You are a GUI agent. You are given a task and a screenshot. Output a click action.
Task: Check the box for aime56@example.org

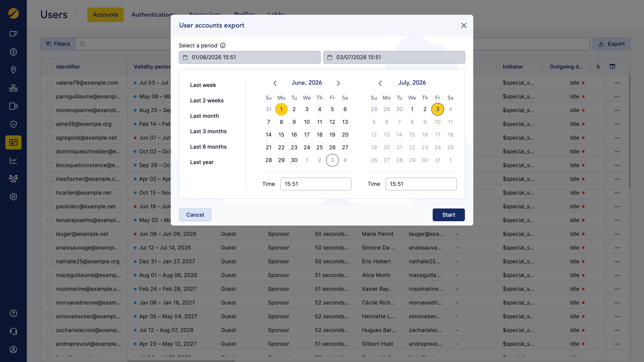click(x=49, y=124)
